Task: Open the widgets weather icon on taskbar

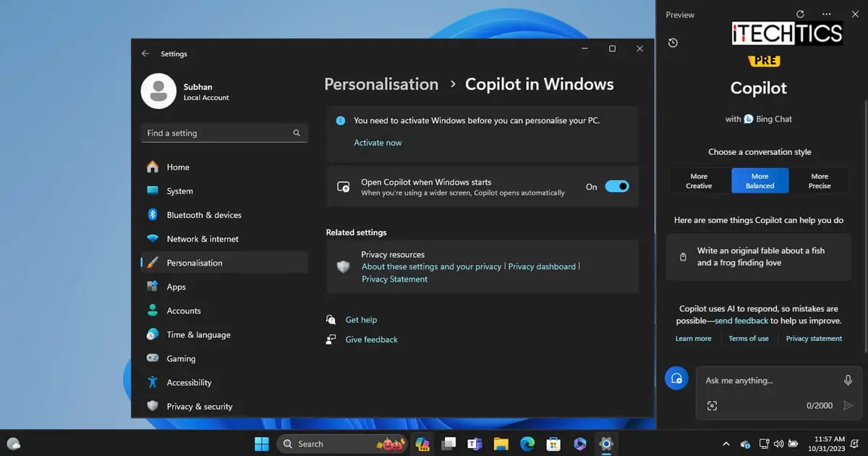Action: click(x=13, y=444)
